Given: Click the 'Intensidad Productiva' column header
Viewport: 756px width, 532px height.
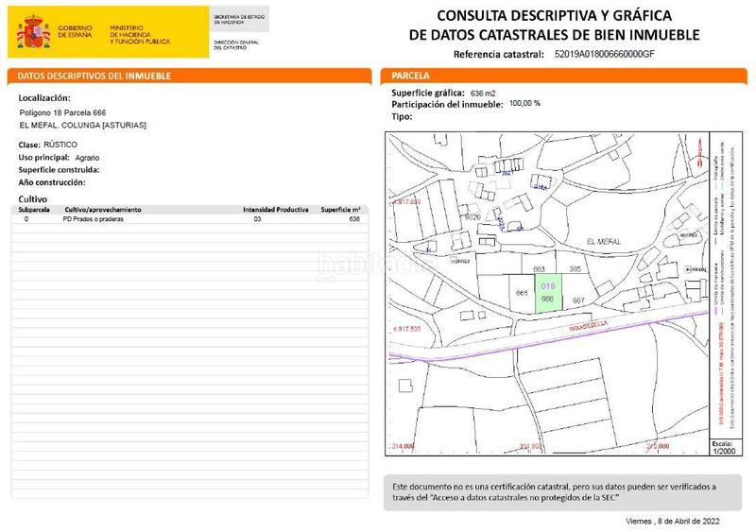Looking at the screenshot, I should [275, 210].
